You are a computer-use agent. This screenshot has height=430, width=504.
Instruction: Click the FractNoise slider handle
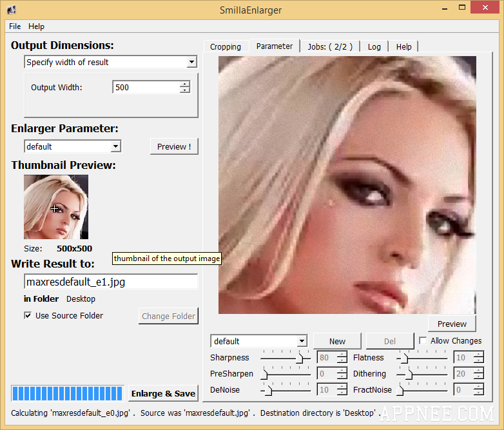tap(400, 390)
